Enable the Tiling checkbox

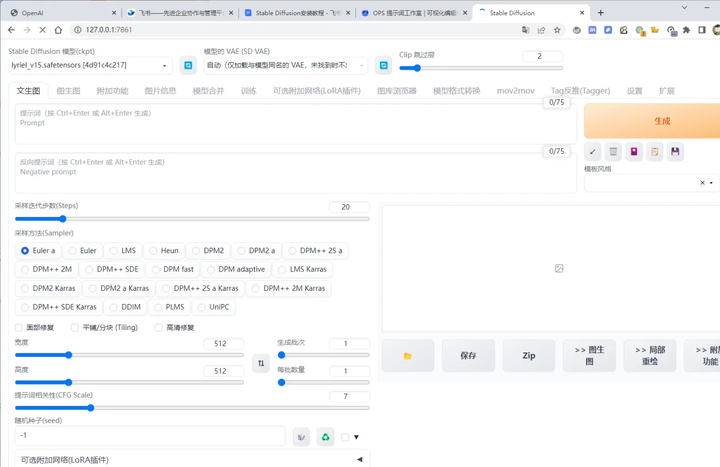click(75, 327)
